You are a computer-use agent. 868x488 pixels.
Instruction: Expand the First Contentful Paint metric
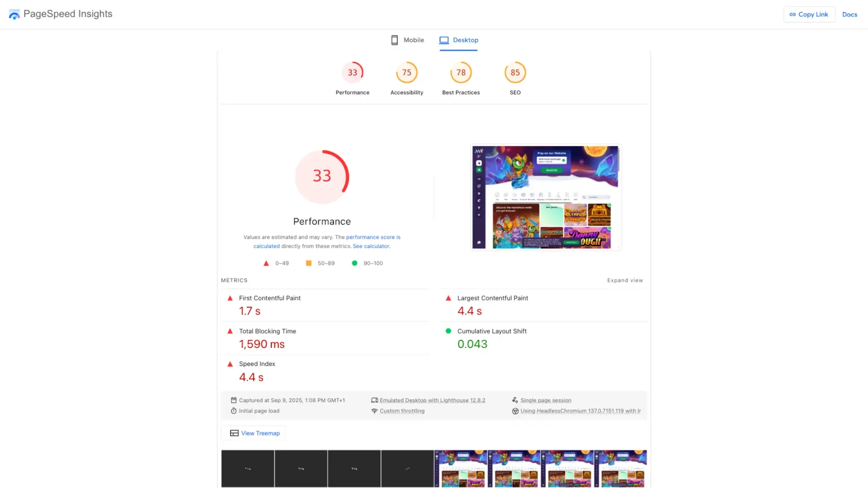pyautogui.click(x=269, y=298)
